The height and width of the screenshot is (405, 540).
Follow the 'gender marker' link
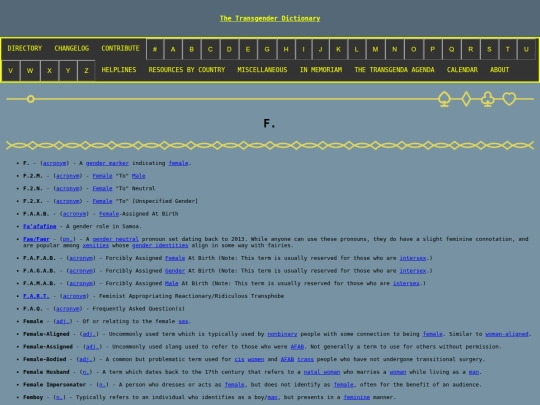(x=107, y=163)
